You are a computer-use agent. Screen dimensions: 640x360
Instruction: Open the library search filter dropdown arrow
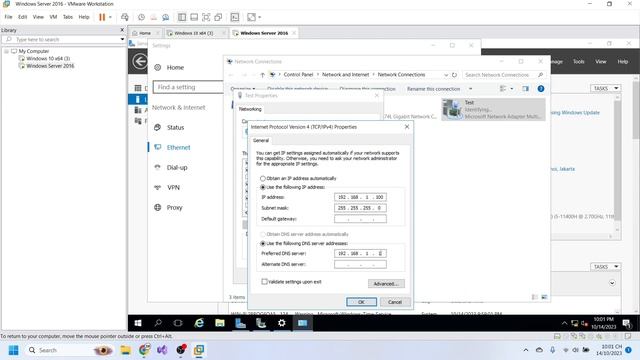click(122, 40)
